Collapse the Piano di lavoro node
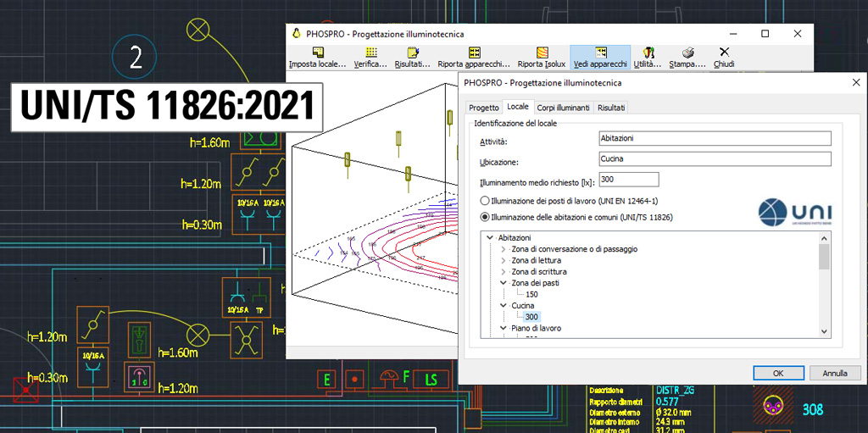868x433 pixels. coord(504,328)
